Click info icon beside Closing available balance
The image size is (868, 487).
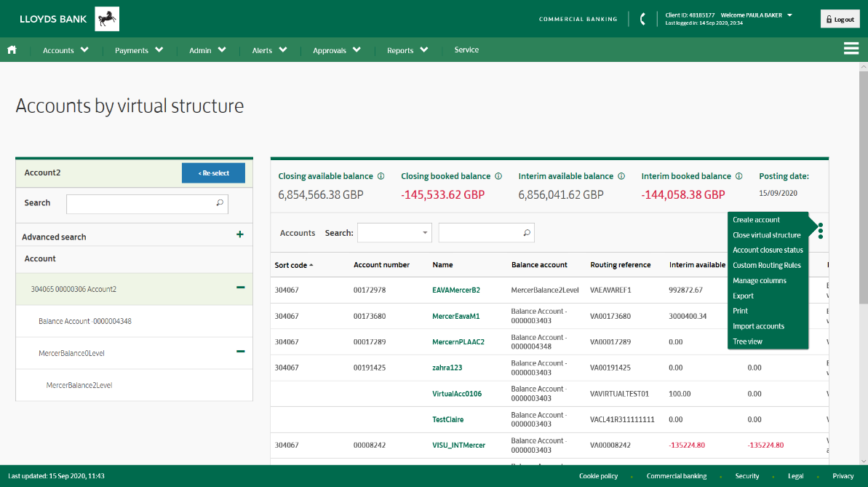pyautogui.click(x=381, y=176)
